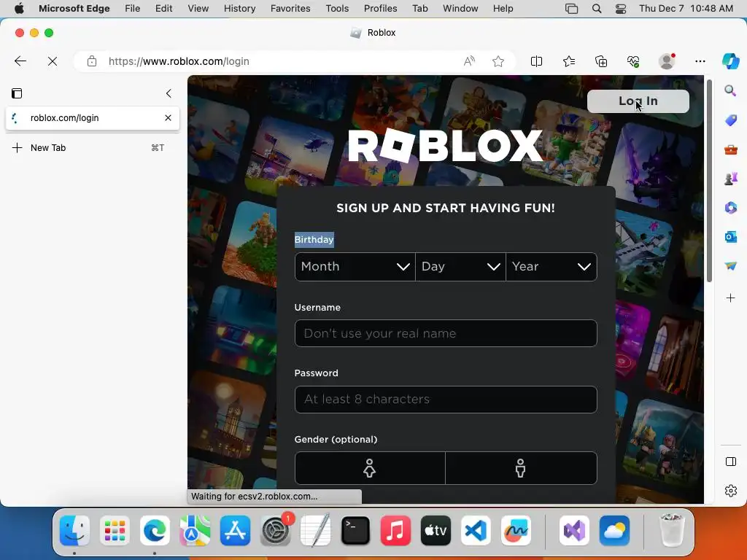Open sidebar Games chess icon
This screenshot has height=560, width=747.
pos(731,179)
